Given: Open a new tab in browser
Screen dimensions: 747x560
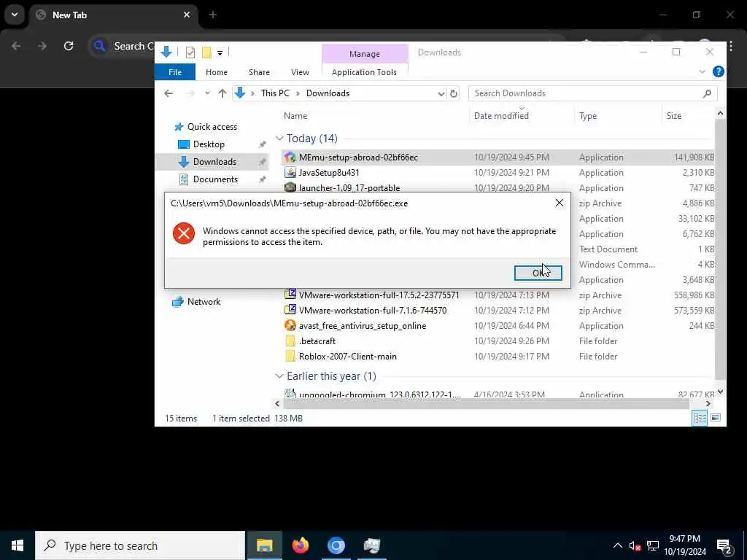Looking at the screenshot, I should click(x=212, y=15).
